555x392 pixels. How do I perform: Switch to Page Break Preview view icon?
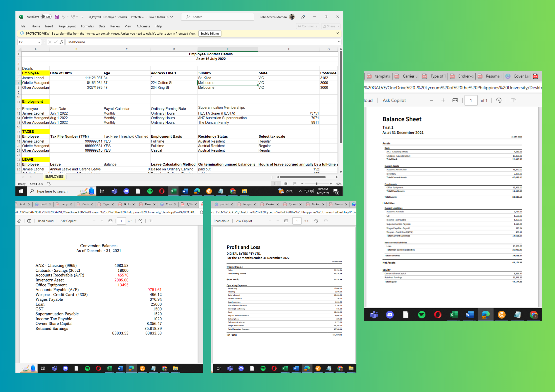click(x=295, y=184)
